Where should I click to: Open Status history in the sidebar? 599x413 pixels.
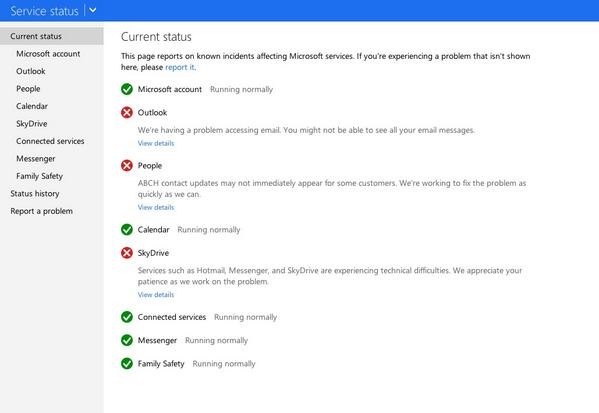(35, 193)
